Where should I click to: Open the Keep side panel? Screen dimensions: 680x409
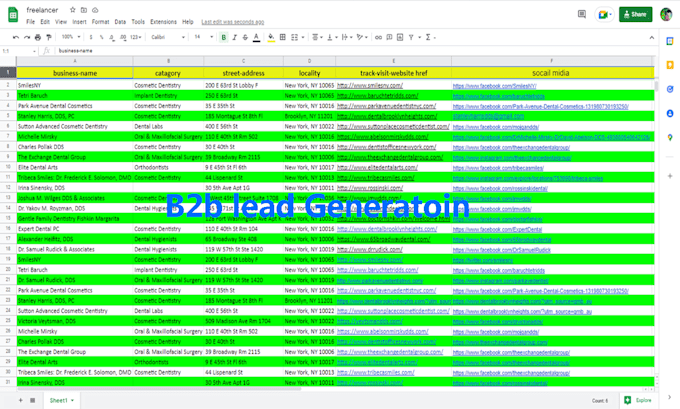tap(670, 65)
